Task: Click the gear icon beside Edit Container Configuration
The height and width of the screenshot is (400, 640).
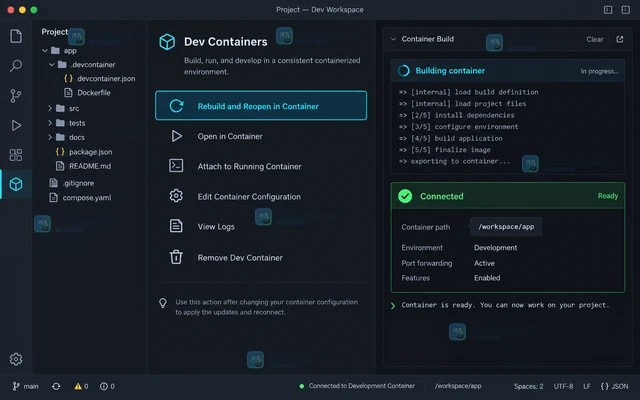Action: (x=176, y=196)
